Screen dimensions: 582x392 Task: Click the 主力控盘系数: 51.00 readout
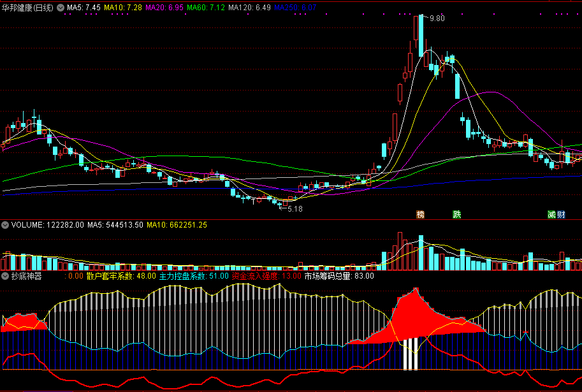(194, 276)
